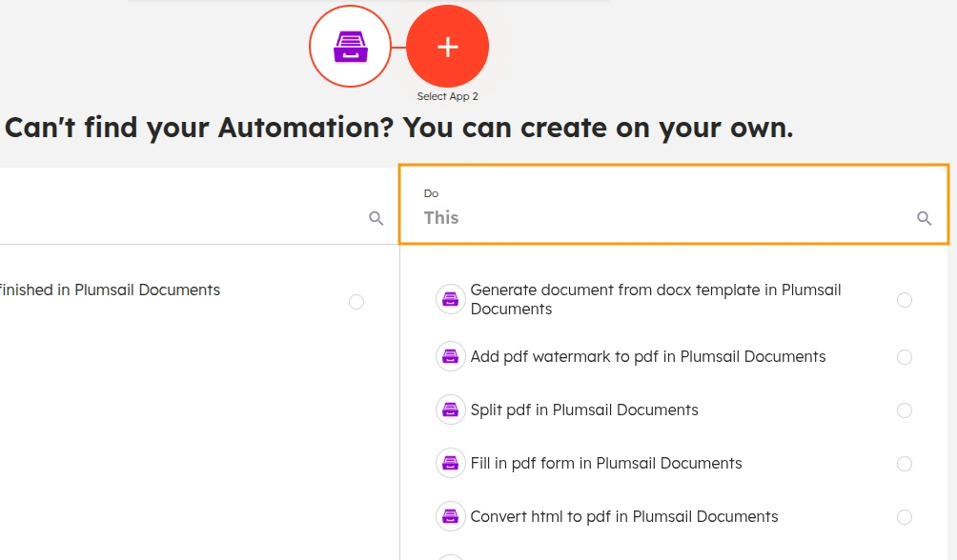The height and width of the screenshot is (560, 957).
Task: Add a second app with the plus button
Action: (x=447, y=47)
